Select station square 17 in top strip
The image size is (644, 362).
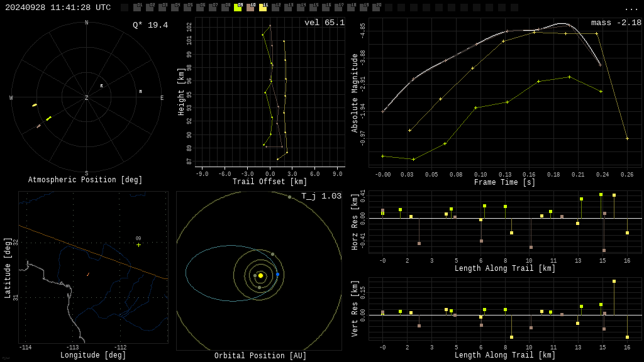coord(338,8)
